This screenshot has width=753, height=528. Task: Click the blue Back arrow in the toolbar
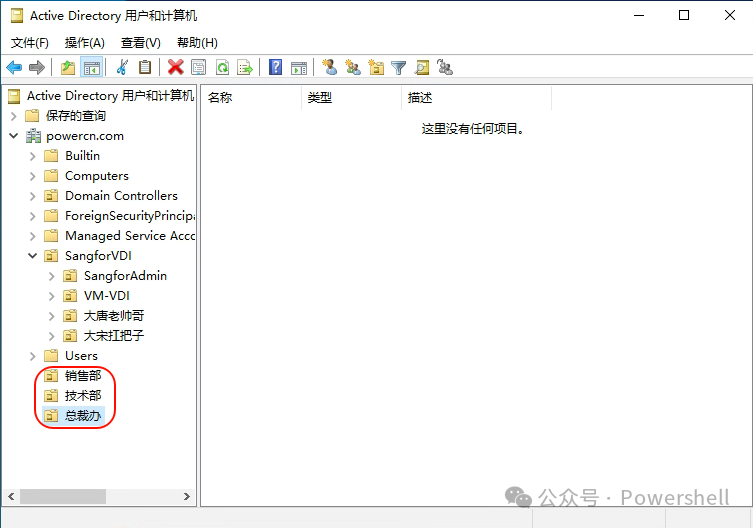click(x=14, y=67)
